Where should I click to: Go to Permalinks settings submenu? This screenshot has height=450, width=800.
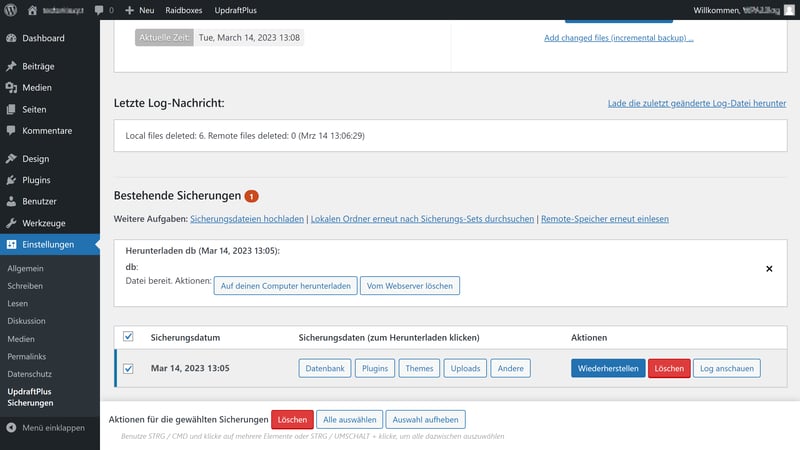click(29, 355)
